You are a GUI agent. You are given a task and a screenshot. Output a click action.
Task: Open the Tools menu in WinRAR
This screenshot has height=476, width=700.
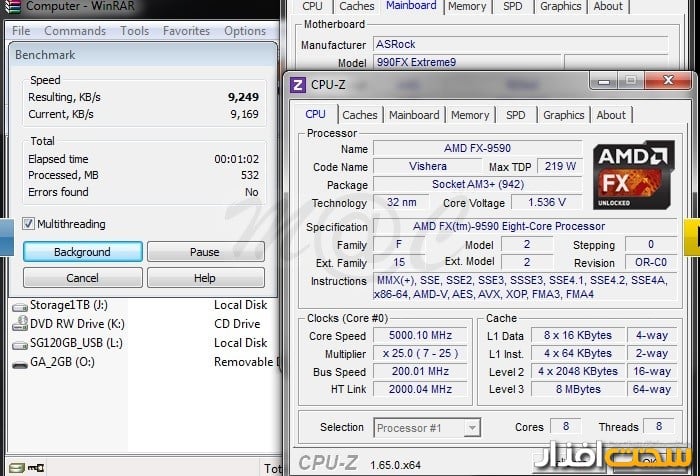134,31
